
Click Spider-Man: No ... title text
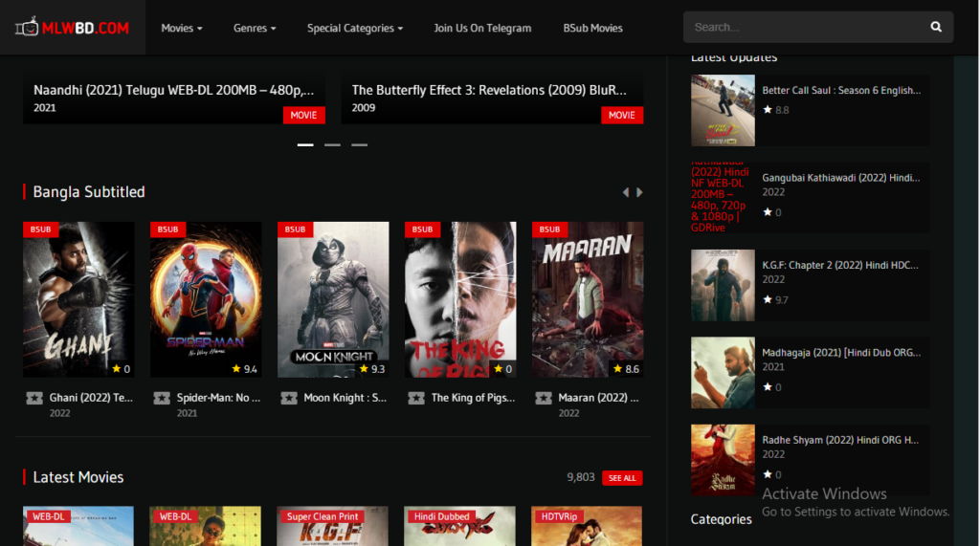pos(219,398)
